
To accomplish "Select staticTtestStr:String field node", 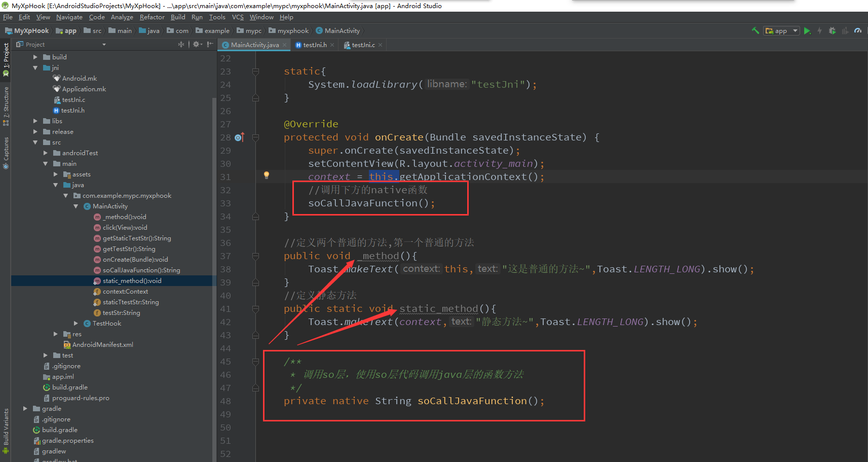I will (x=131, y=302).
